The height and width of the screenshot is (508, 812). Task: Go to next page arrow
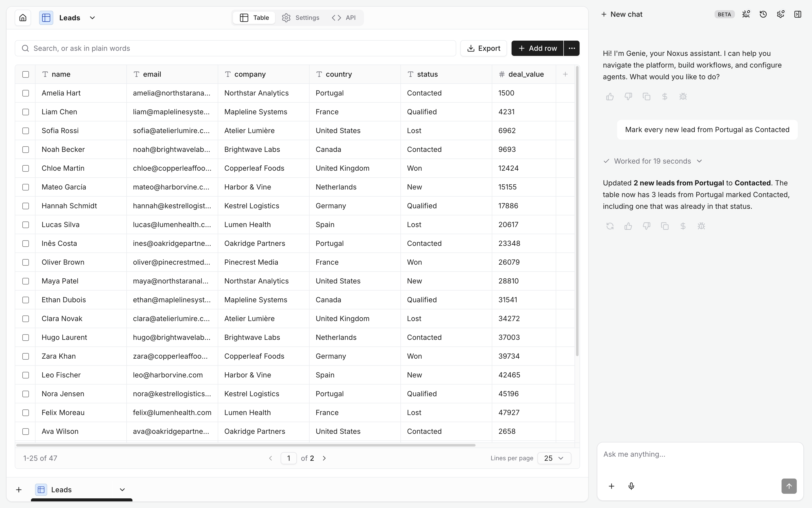[324, 458]
